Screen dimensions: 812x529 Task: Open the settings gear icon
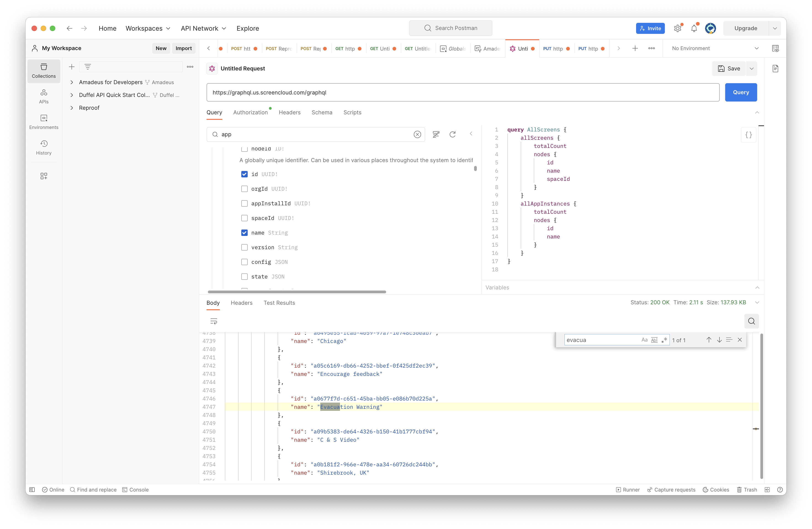tap(678, 28)
